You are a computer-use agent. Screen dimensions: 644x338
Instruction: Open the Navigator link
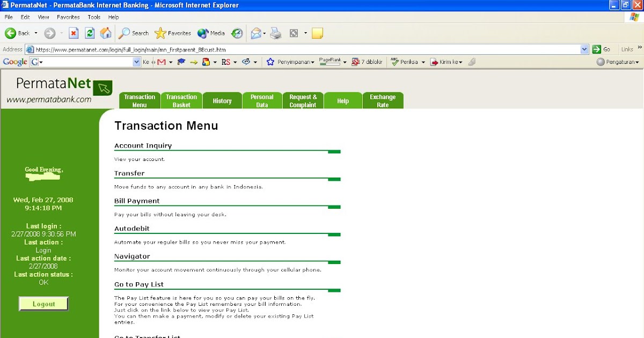[x=132, y=256]
